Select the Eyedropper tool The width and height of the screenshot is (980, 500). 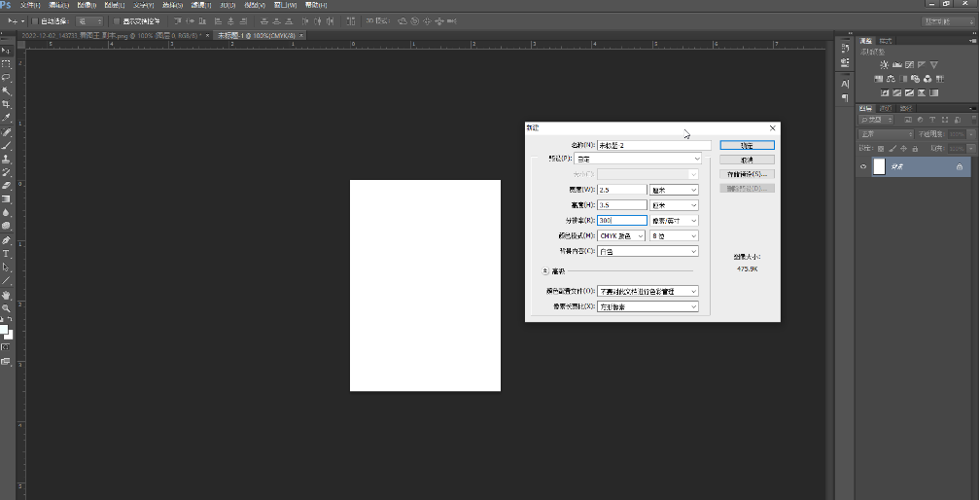[x=6, y=118]
